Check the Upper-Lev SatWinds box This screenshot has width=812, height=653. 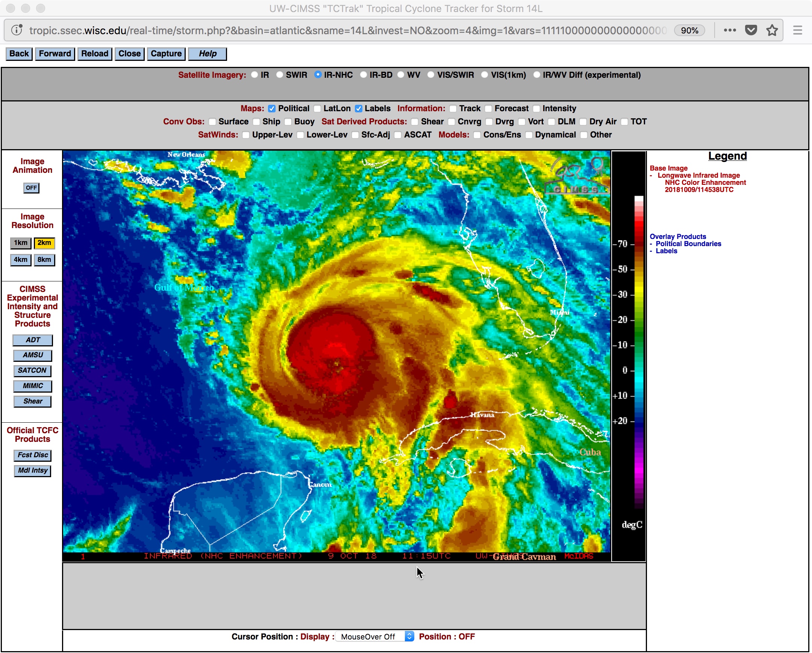[x=246, y=135]
